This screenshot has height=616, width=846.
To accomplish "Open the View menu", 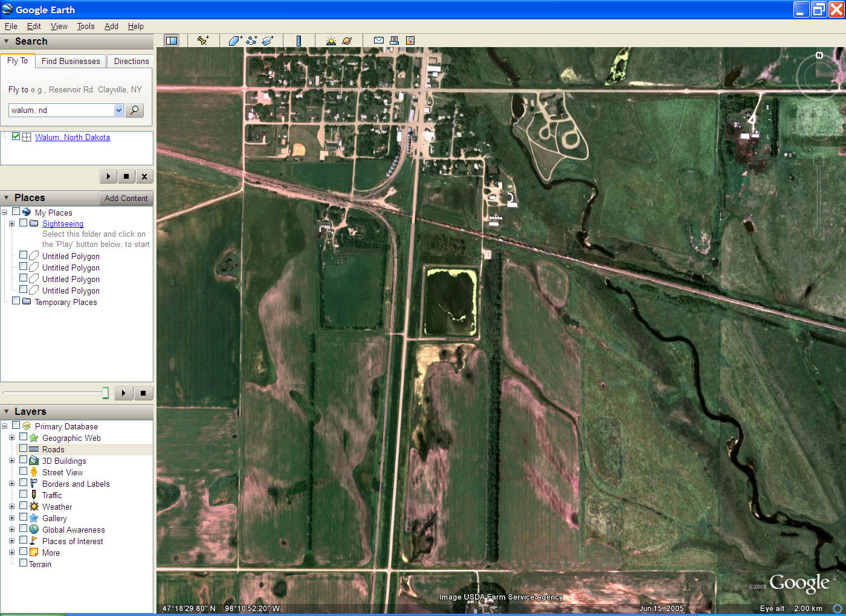I will (x=59, y=27).
